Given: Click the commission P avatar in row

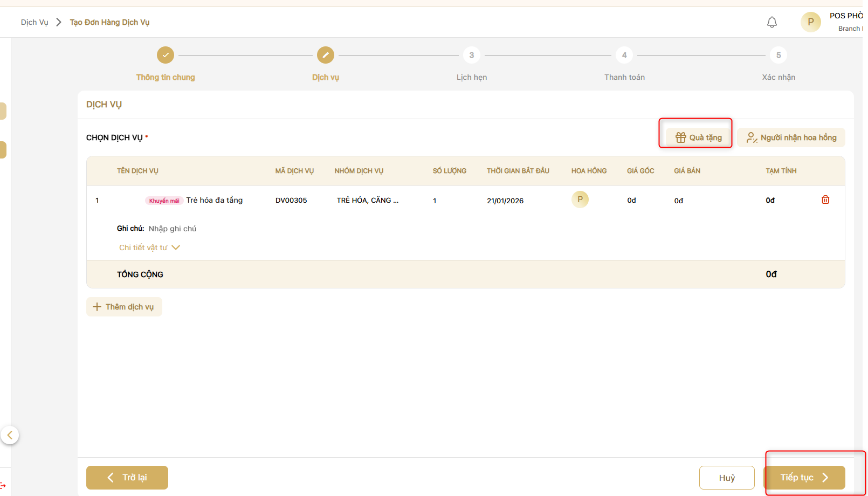Looking at the screenshot, I should pos(580,199).
